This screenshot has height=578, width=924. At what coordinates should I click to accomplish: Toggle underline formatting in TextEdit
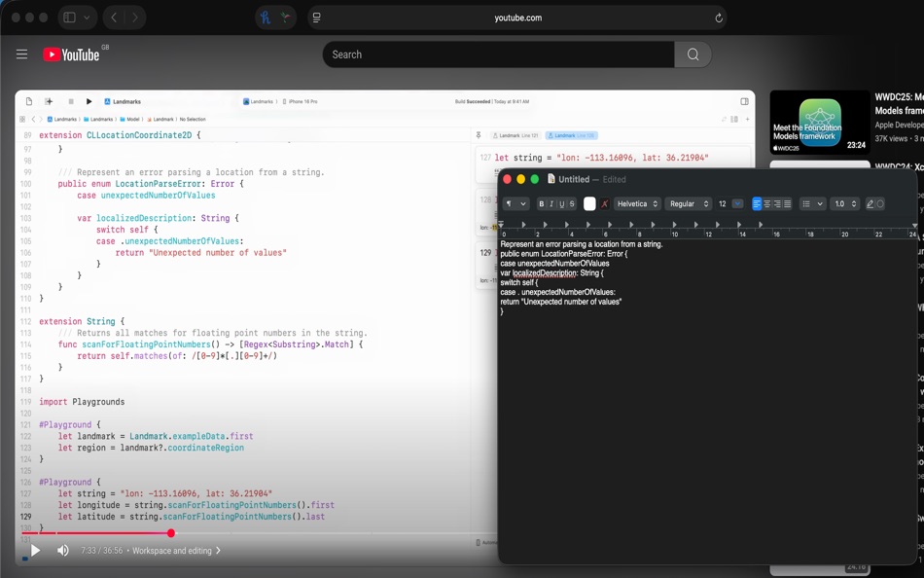click(563, 204)
